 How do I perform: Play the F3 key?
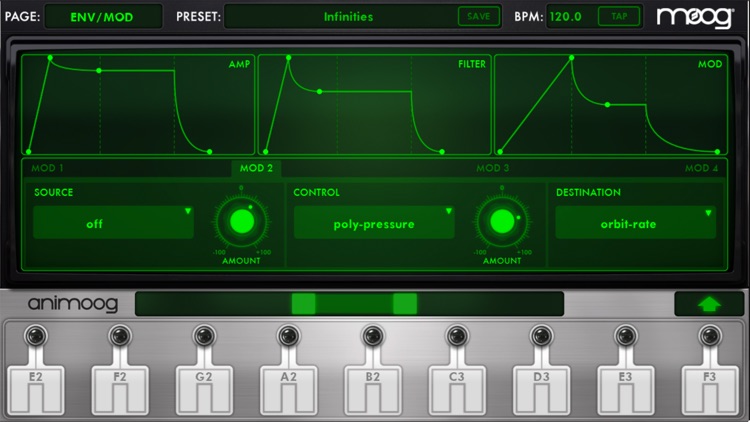click(710, 389)
